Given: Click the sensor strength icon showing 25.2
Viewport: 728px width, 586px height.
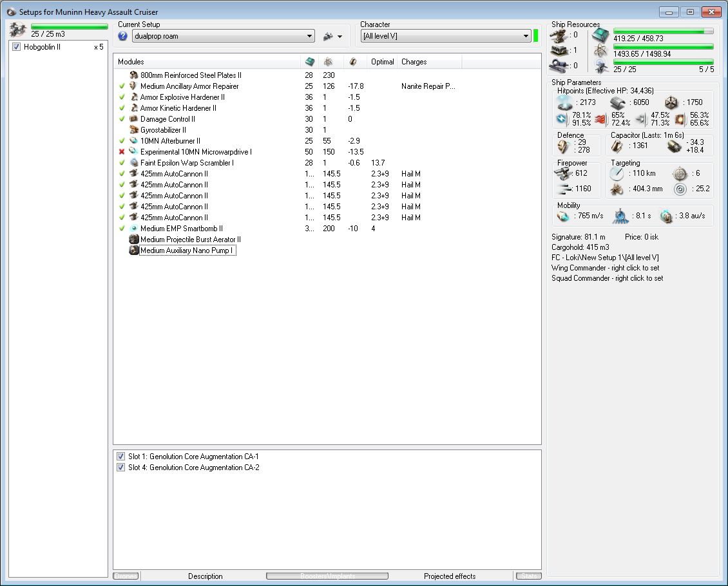Looking at the screenshot, I should (x=680, y=189).
